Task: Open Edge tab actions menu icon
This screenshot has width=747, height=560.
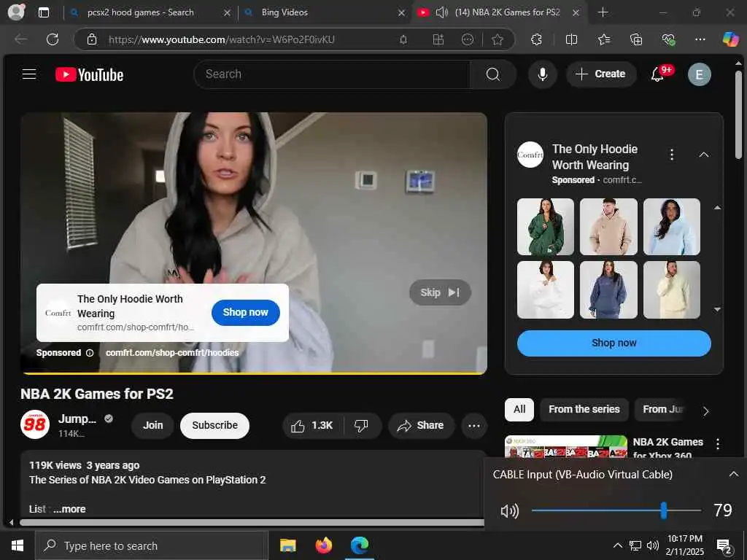Action: coord(43,12)
